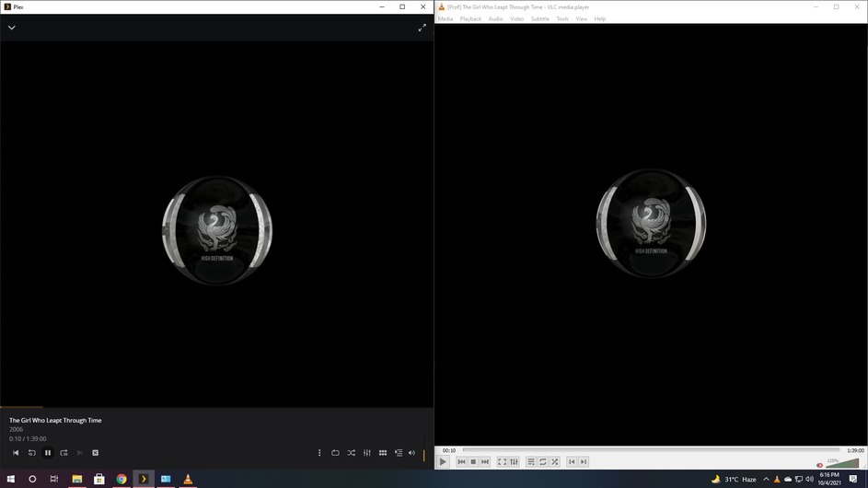
Task: Stop playback in VLC
Action: coord(473,461)
